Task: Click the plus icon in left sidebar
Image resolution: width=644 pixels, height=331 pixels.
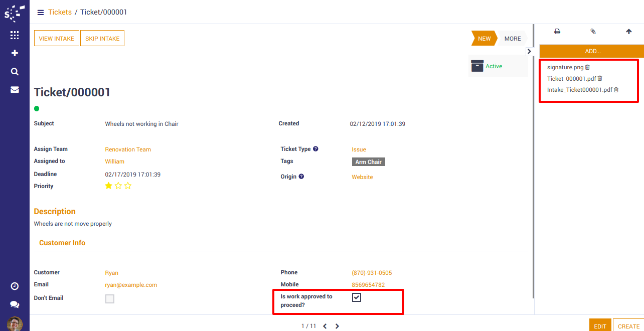Action: tap(15, 53)
